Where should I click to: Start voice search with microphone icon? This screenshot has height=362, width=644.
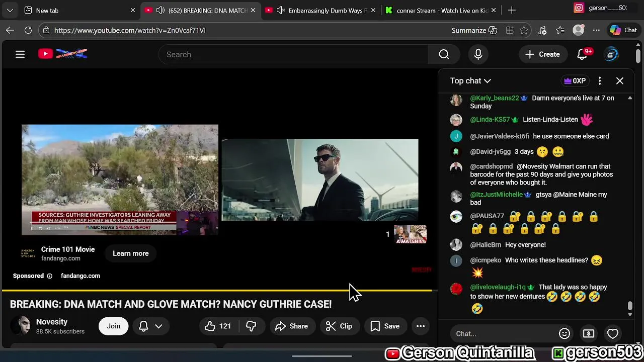tap(478, 54)
